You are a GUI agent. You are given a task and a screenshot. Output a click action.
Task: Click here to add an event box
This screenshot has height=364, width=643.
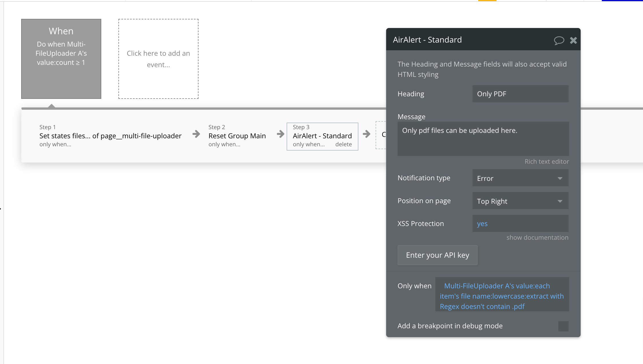pyautogui.click(x=158, y=59)
